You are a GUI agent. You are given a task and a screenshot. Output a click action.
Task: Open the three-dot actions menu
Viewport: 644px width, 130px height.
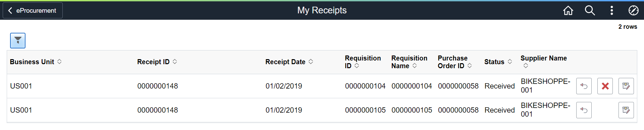[612, 10]
